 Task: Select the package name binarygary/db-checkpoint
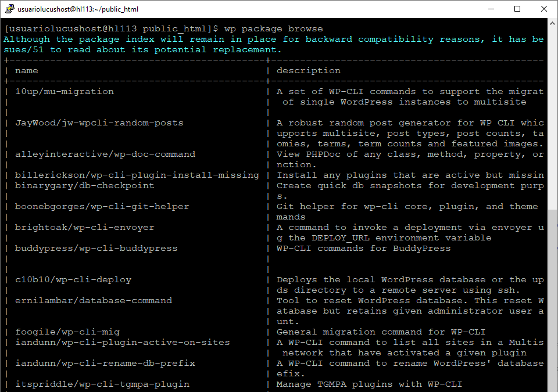[85, 186]
